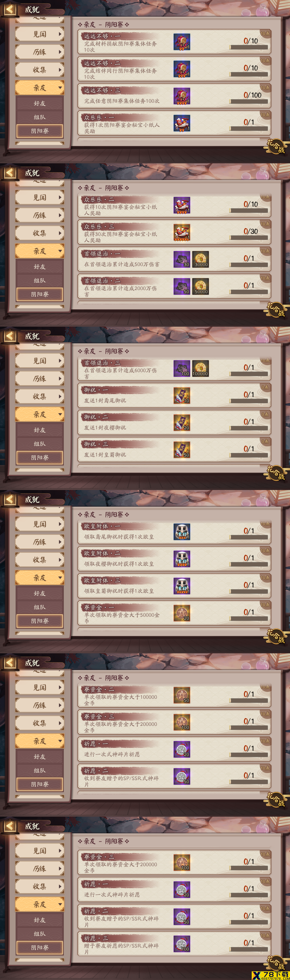
Task: Tap the 100000 gold coin reward icon
Action: coord(200,369)
